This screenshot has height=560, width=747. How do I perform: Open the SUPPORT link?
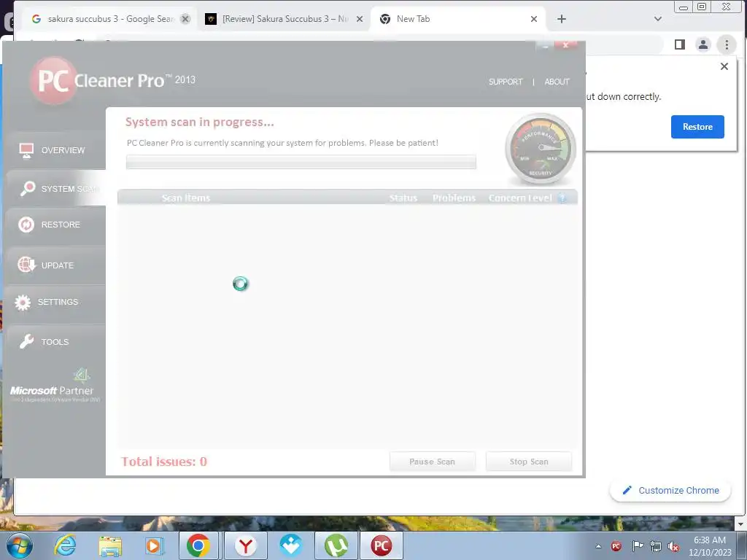[x=506, y=82]
